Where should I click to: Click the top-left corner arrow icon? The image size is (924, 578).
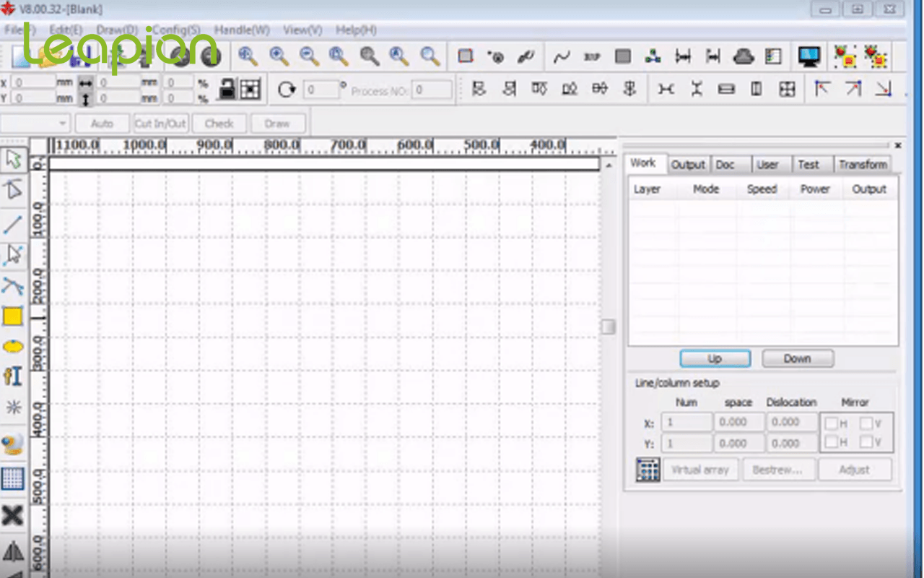822,90
